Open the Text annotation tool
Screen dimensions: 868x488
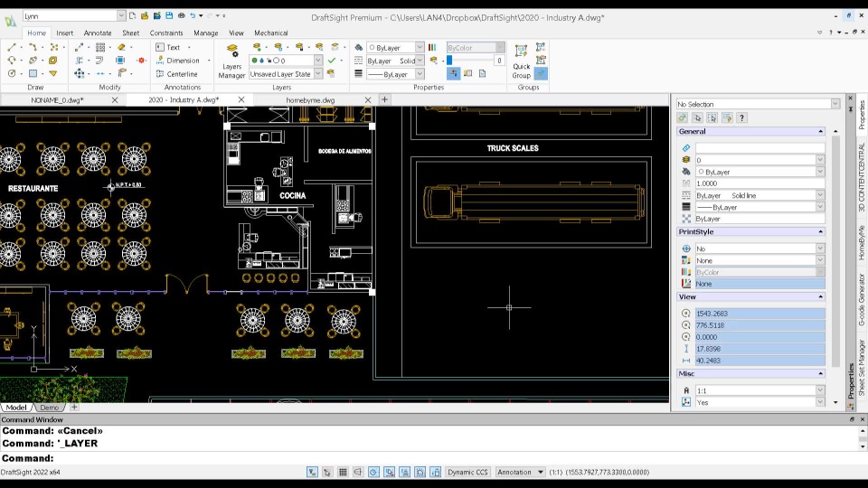168,47
